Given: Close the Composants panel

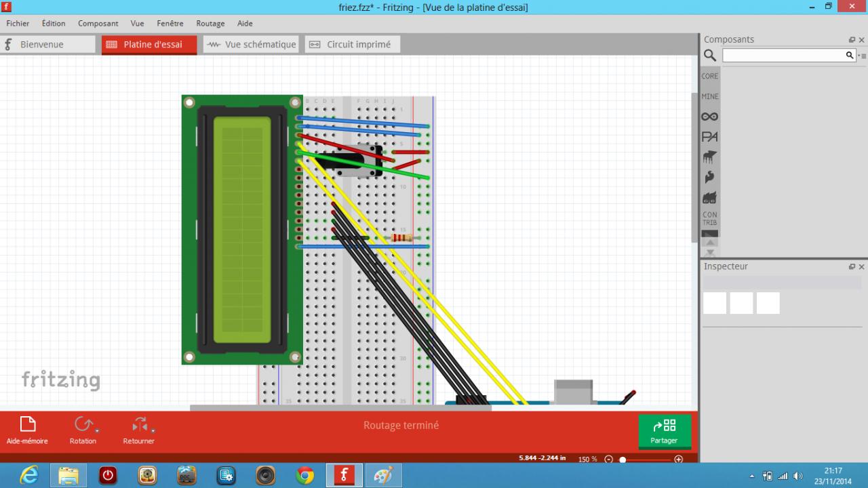Looking at the screenshot, I should [862, 40].
